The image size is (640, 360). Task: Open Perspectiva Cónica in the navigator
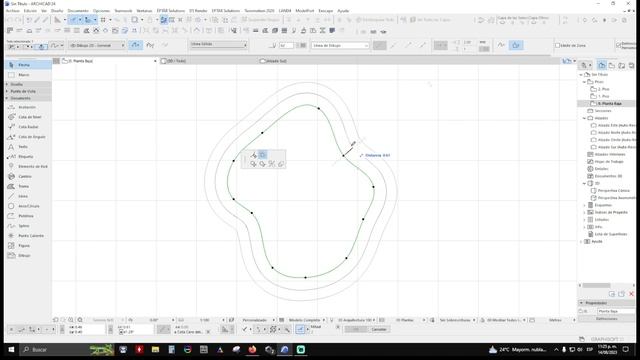pyautogui.click(x=613, y=191)
